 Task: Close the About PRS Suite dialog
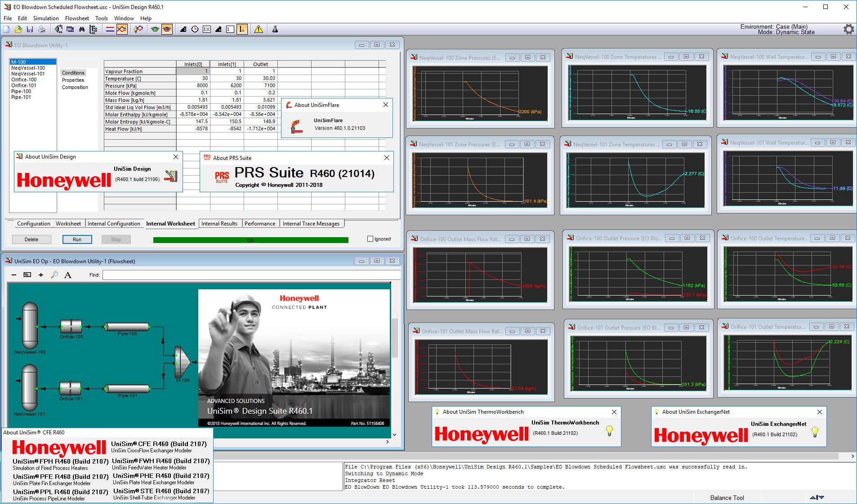[387, 158]
